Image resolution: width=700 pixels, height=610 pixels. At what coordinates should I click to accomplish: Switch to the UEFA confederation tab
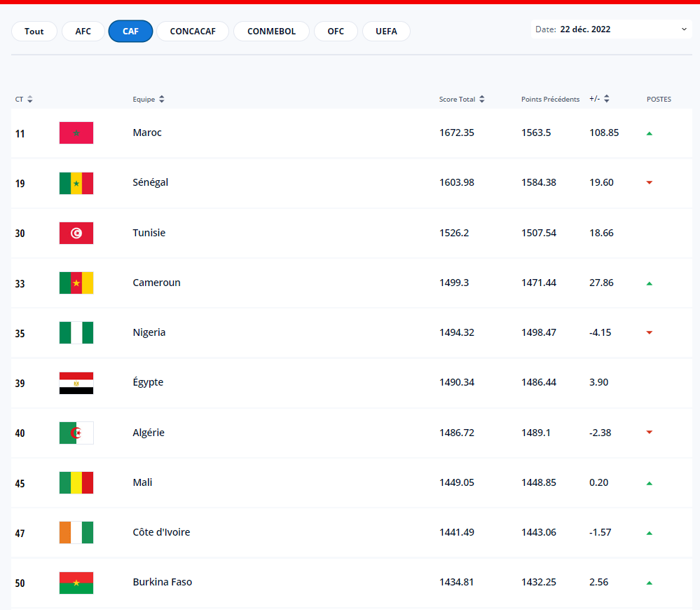386,32
